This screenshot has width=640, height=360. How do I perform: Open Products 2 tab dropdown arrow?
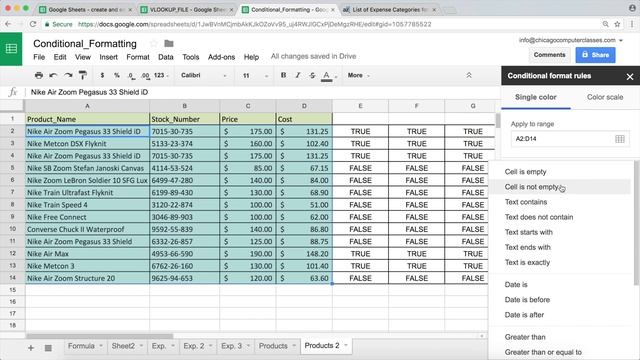pyautogui.click(x=346, y=345)
